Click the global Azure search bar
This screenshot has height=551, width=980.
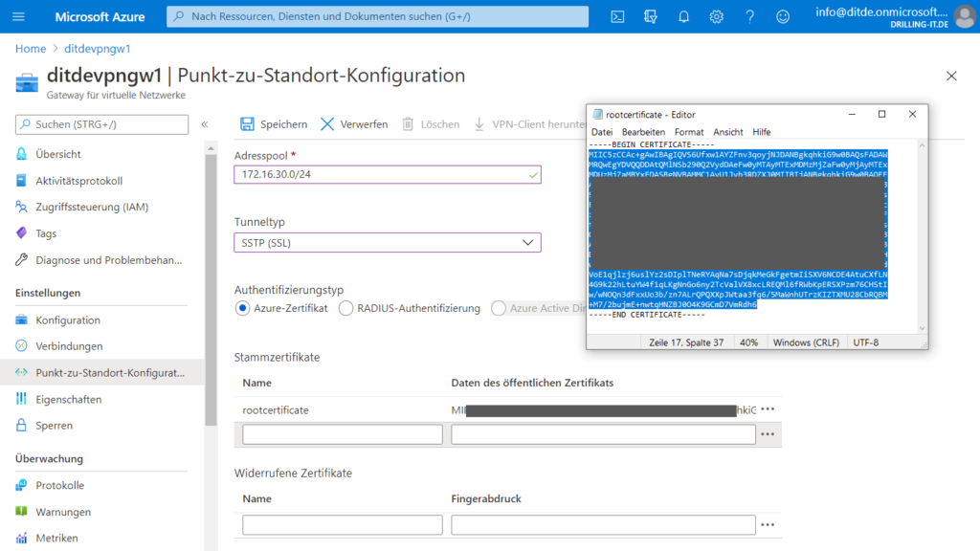coord(377,16)
